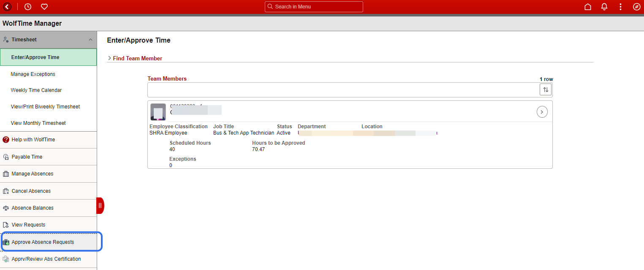Click the Approve Absence Requests icon
644x270 pixels.
6,242
